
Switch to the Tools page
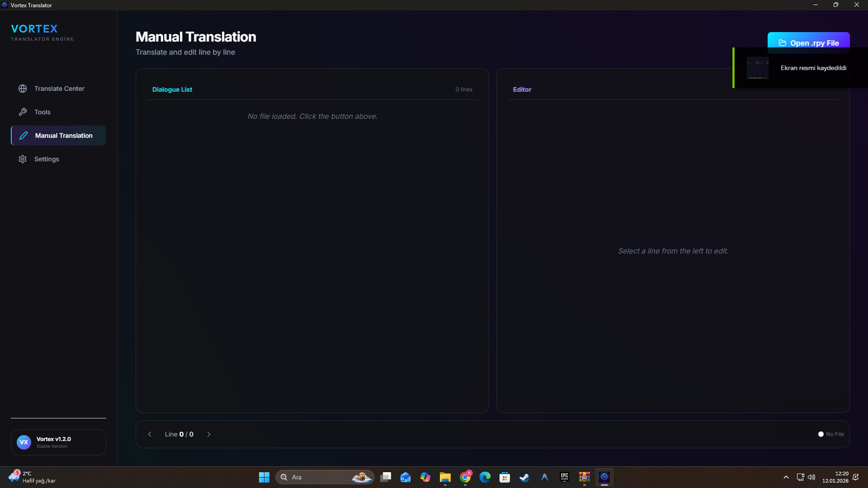(59, 112)
